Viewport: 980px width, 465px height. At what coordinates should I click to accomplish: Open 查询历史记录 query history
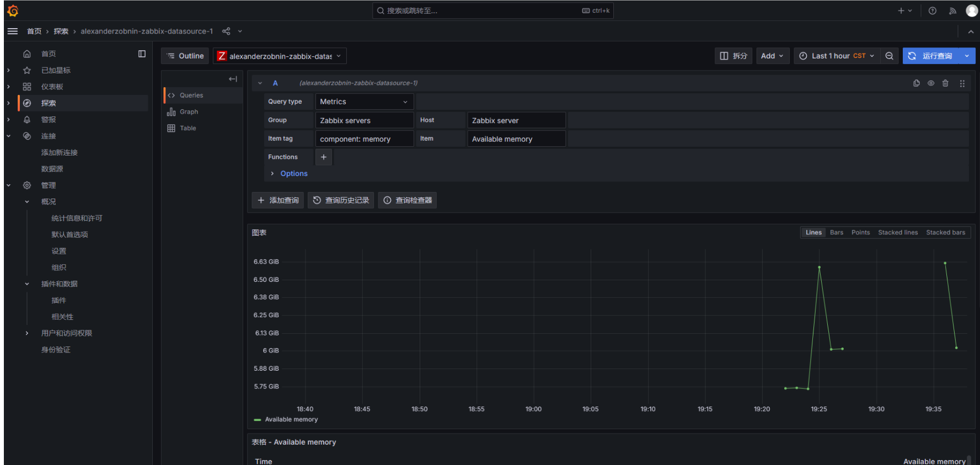(x=341, y=200)
